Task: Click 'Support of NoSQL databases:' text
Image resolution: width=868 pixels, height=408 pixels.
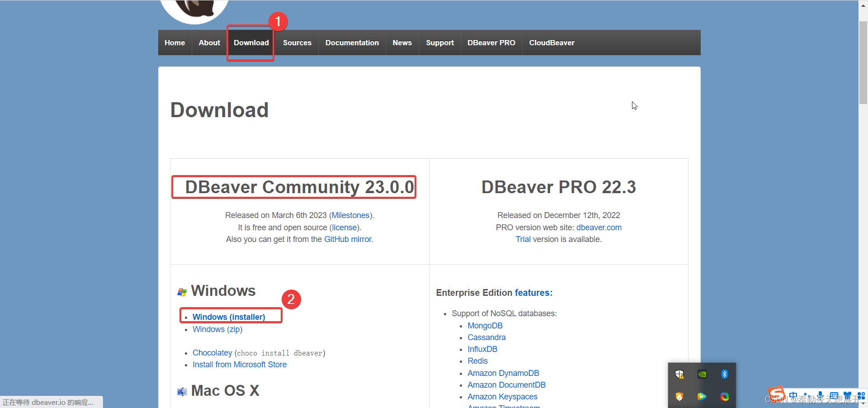Action: click(x=504, y=313)
